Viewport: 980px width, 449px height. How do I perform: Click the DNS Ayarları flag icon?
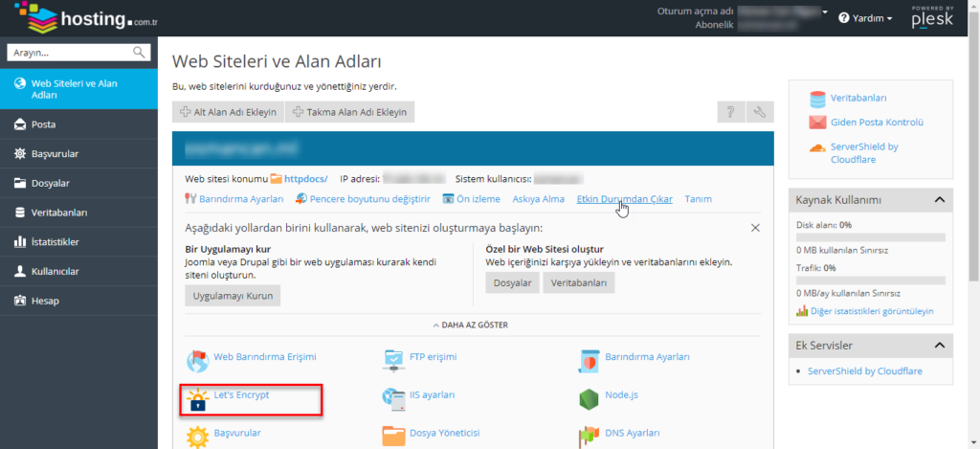tap(589, 437)
